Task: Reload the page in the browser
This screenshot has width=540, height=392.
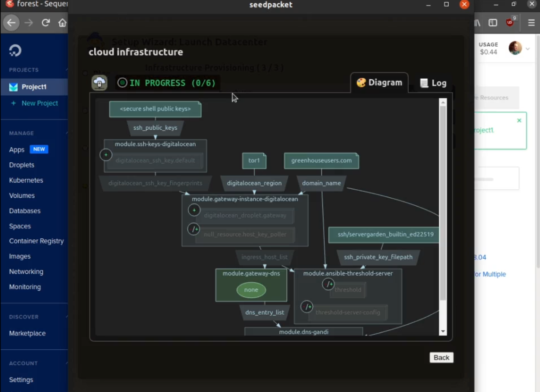Action: 46,23
